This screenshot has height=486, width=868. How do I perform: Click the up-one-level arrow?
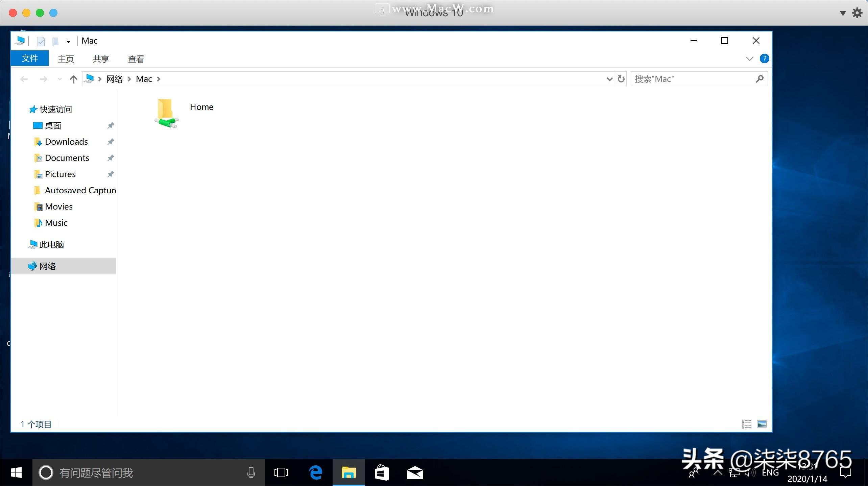73,79
